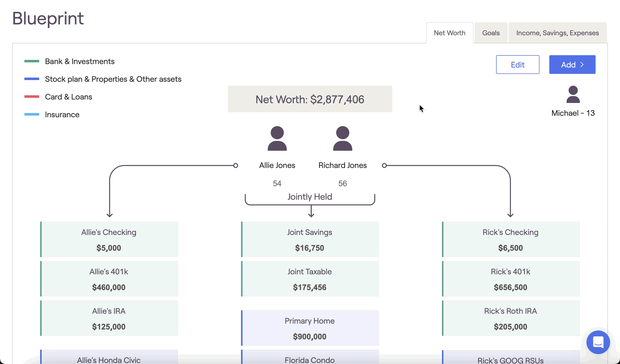Click Richard's age 56
This screenshot has height=364, width=620.
click(x=343, y=184)
